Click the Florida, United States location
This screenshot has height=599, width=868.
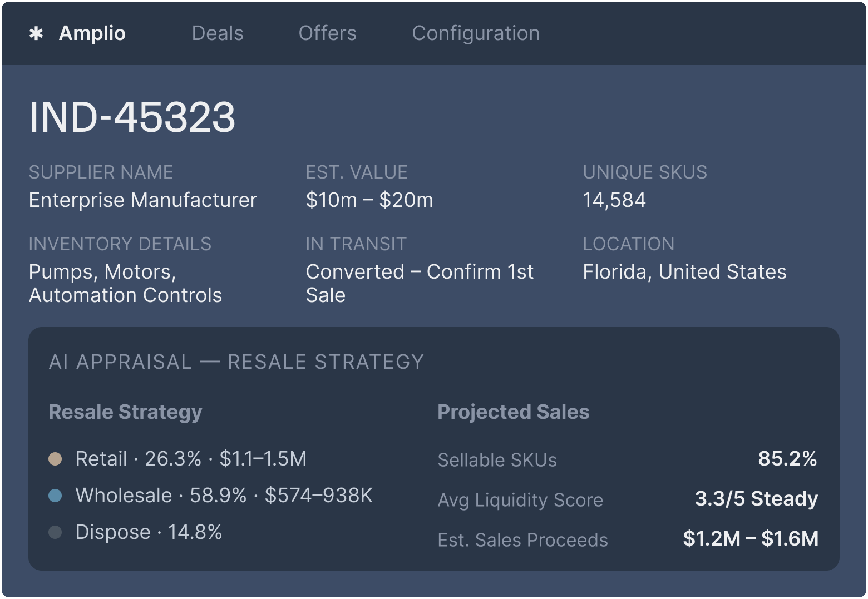tap(684, 272)
